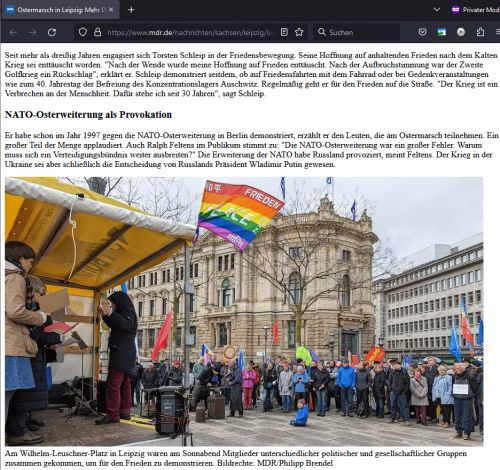The image size is (500, 470).
Task: Open Firefox application menu
Action: [x=497, y=32]
